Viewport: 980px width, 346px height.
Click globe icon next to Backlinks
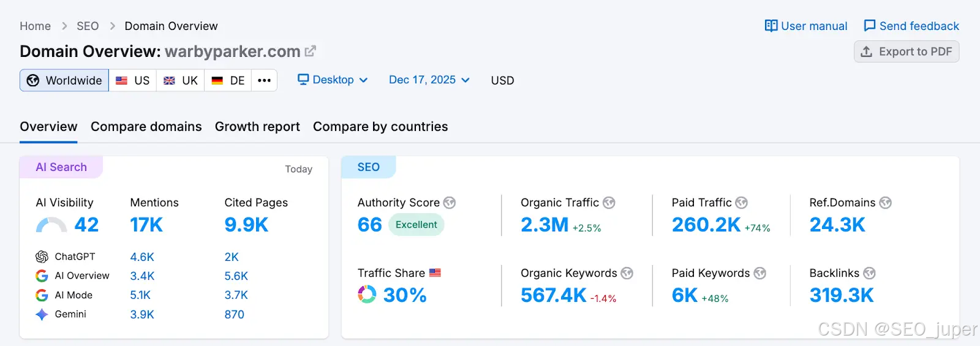tap(870, 273)
